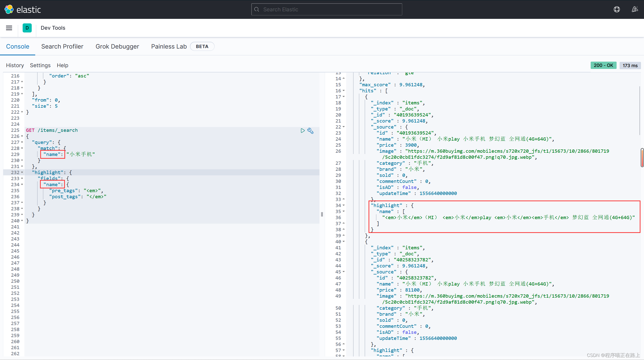This screenshot has width=644, height=360.
Task: Open the History link
Action: point(15,65)
